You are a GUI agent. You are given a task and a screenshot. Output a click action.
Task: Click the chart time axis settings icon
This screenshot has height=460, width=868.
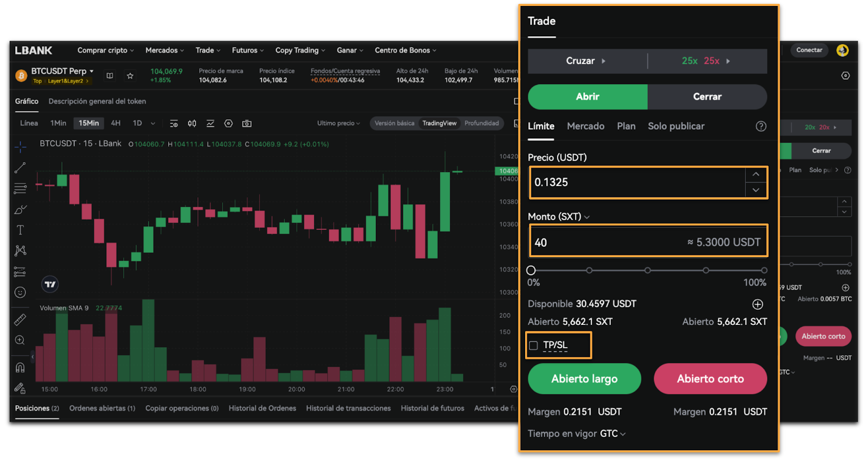(513, 389)
